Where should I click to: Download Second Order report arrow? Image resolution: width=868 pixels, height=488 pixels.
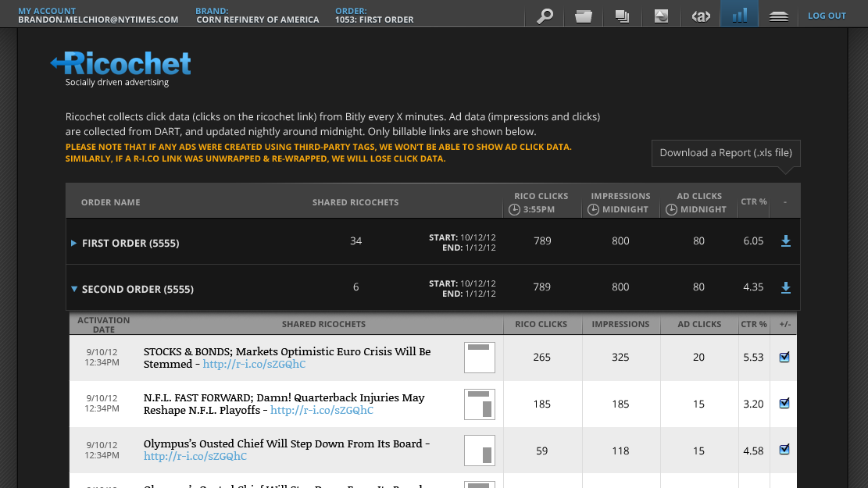[x=785, y=287]
